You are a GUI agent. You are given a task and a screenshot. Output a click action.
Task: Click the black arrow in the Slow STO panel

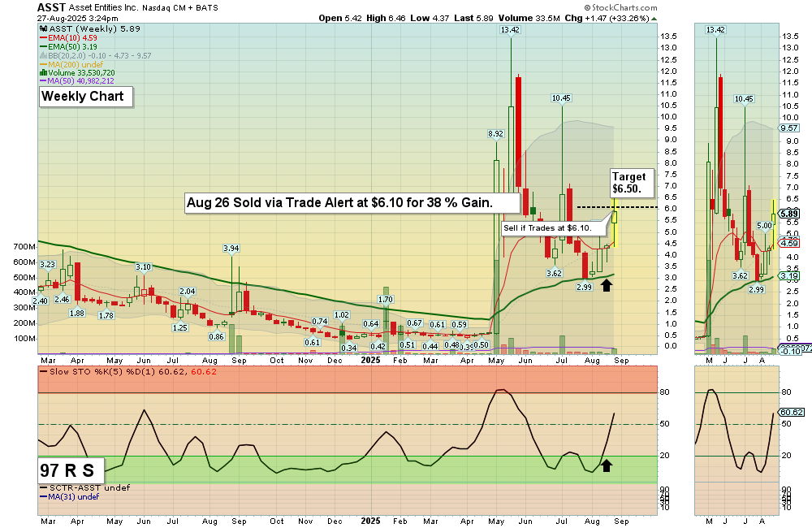(x=606, y=465)
